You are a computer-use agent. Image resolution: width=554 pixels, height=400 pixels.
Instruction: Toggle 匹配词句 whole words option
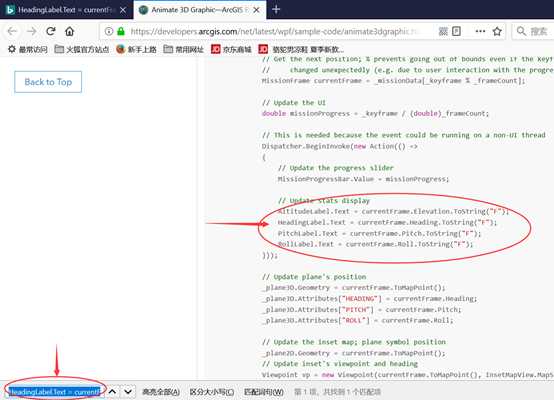tap(264, 392)
